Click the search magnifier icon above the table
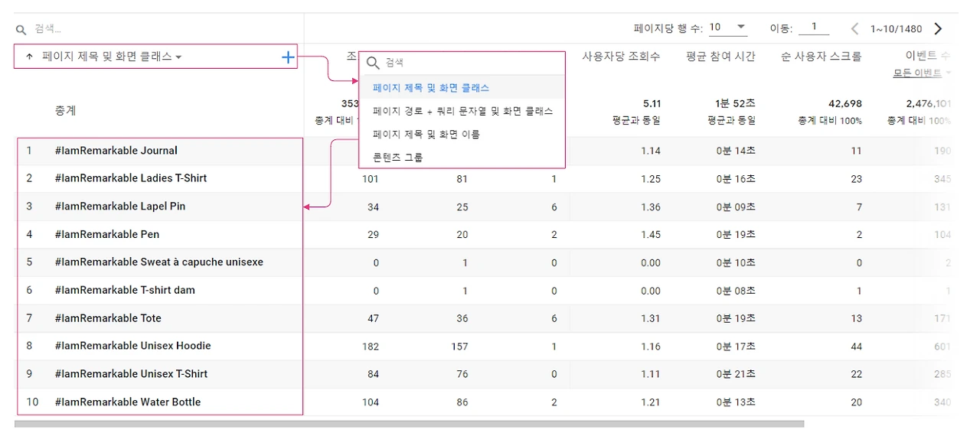 click(21, 30)
